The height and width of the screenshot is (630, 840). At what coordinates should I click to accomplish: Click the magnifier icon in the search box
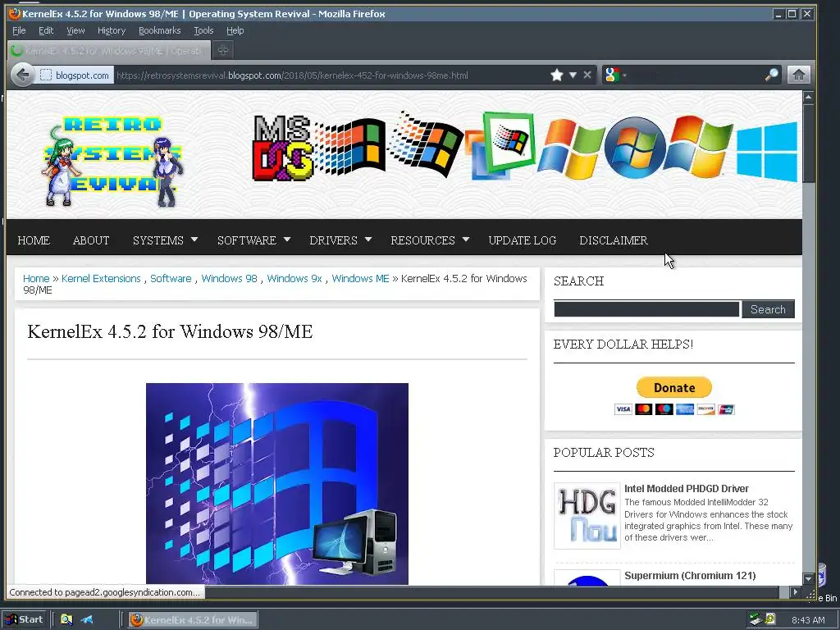[x=771, y=75]
